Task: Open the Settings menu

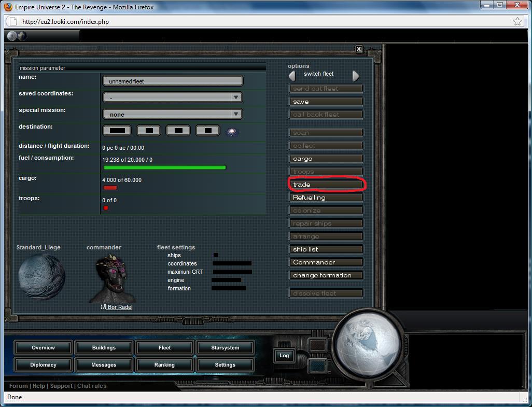Action: [x=225, y=364]
